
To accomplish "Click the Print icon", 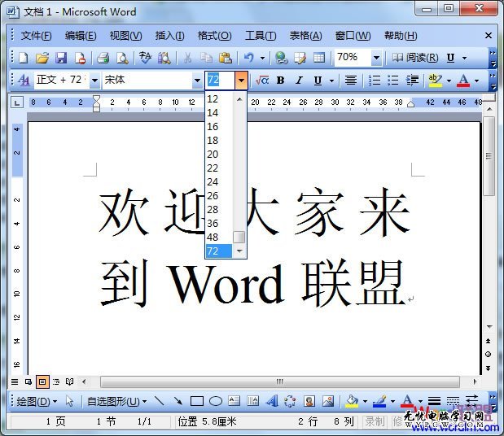I will (103, 58).
